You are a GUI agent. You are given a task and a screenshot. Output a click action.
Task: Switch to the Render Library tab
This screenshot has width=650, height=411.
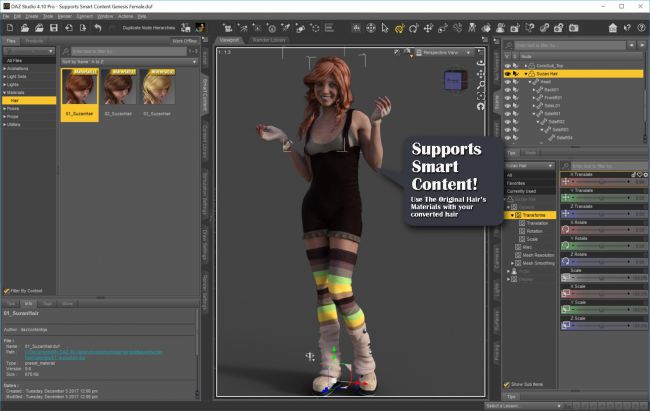pyautogui.click(x=268, y=40)
